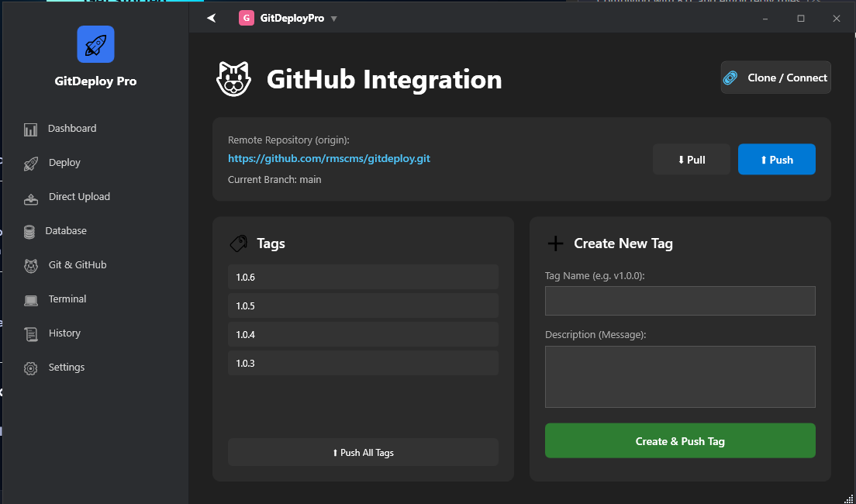856x504 pixels.
Task: Click the GitDeploy Pro rocket logo
Action: pos(95,44)
